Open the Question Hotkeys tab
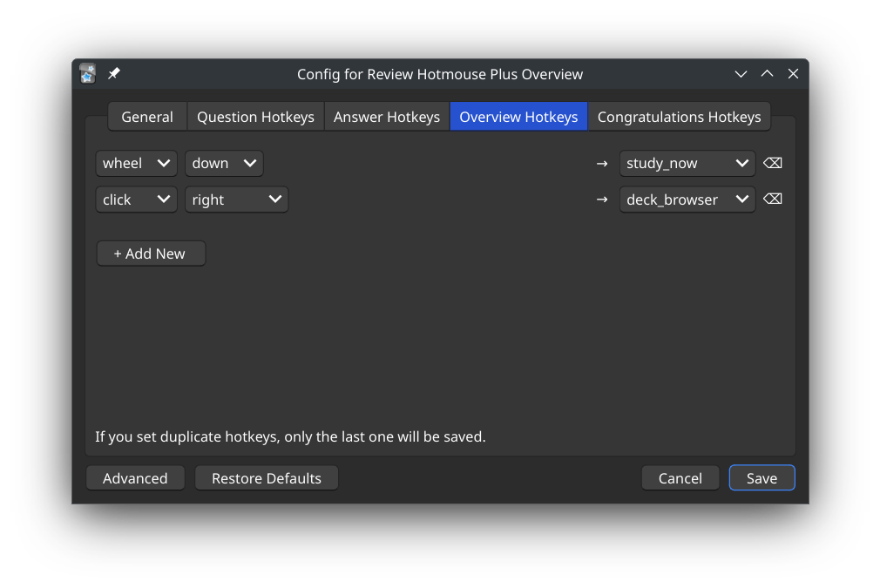 click(x=255, y=117)
